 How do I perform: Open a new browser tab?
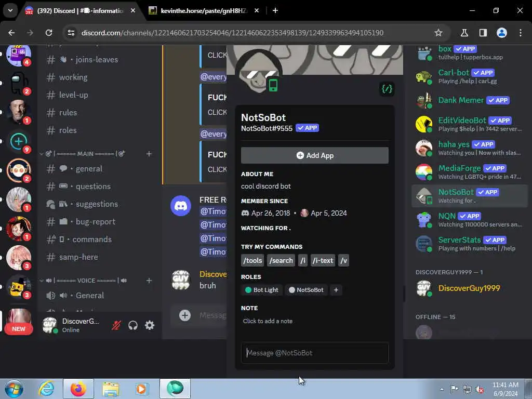click(275, 11)
